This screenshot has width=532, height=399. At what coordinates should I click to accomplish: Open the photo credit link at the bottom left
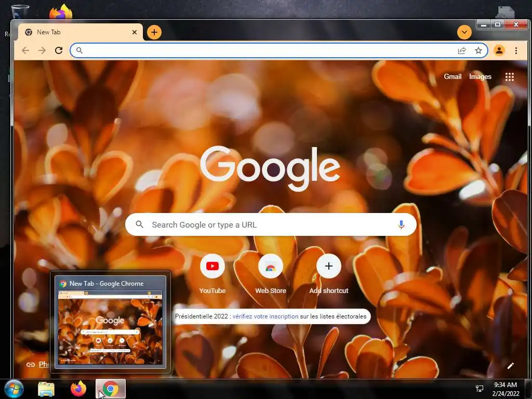click(44, 364)
